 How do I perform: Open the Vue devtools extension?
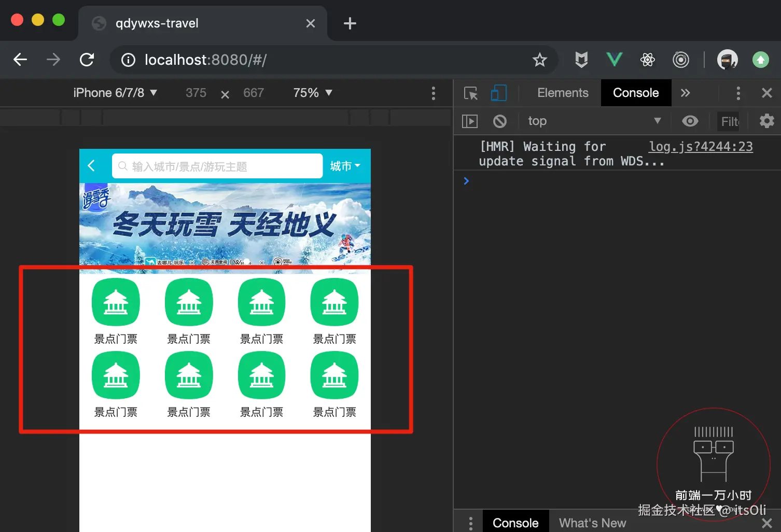pos(614,60)
